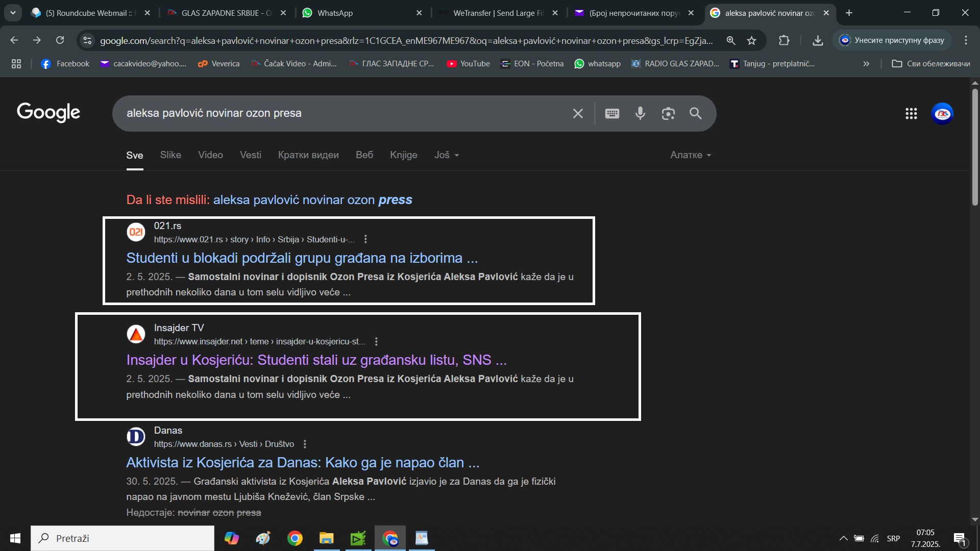Open the on-screen keyboard input tool
This screenshot has width=980, height=551.
(x=612, y=113)
